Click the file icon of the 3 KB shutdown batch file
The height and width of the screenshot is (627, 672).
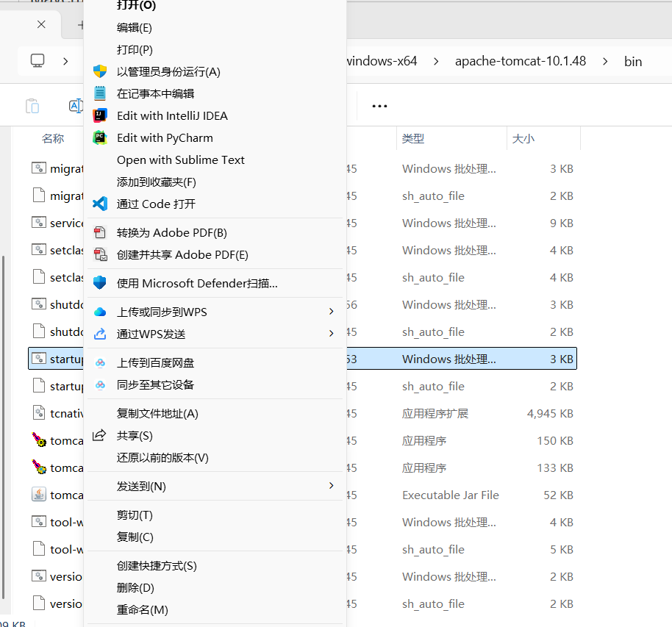[38, 304]
